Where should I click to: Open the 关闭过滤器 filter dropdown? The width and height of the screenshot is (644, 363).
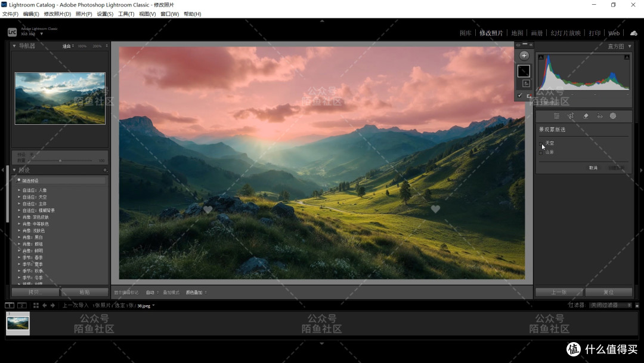[x=611, y=305]
